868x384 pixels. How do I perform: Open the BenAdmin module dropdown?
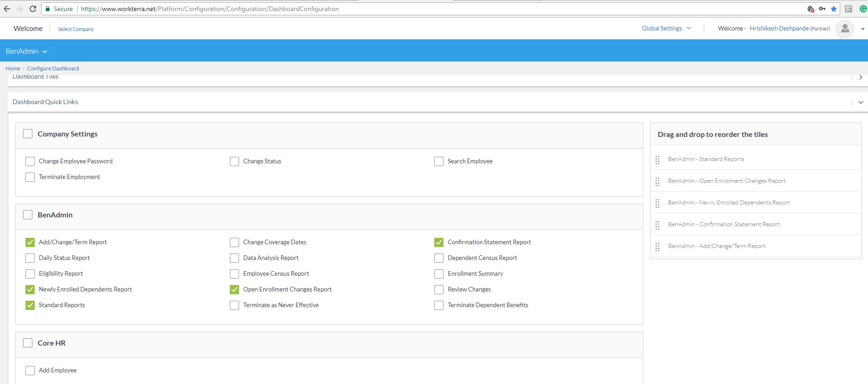click(26, 51)
